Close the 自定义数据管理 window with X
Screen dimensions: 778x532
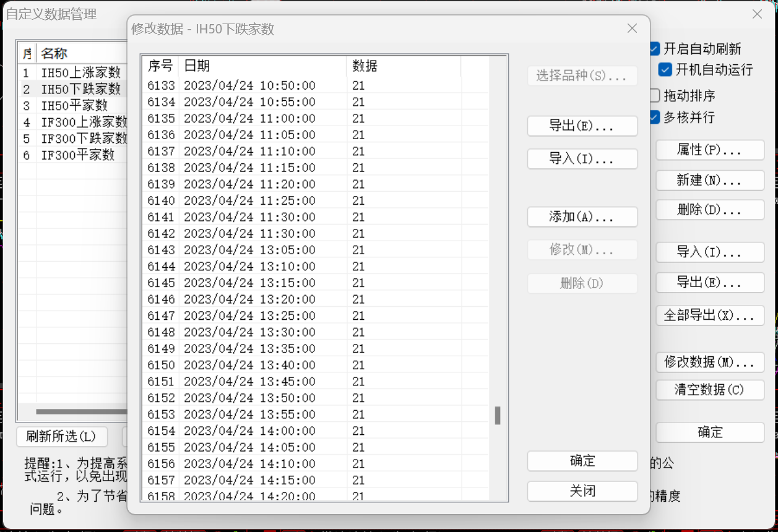757,14
